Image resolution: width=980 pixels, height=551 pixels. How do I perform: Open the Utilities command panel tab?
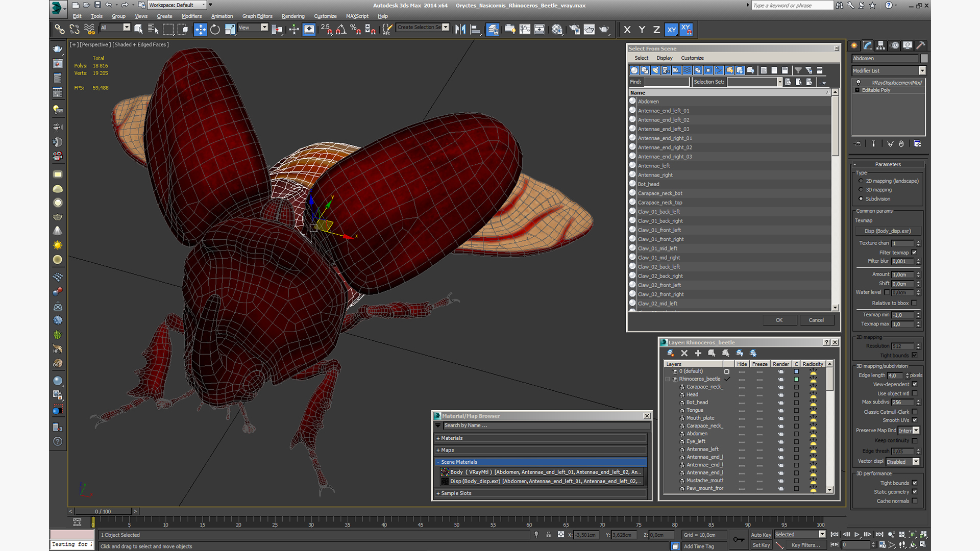point(921,45)
